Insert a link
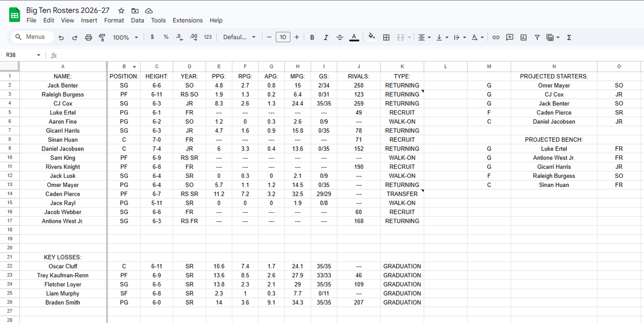Screen dimensions: 644x323 [496, 38]
